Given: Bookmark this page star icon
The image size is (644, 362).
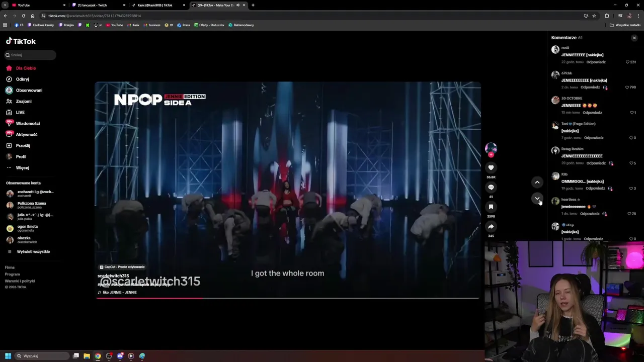Looking at the screenshot, I should coord(594,16).
